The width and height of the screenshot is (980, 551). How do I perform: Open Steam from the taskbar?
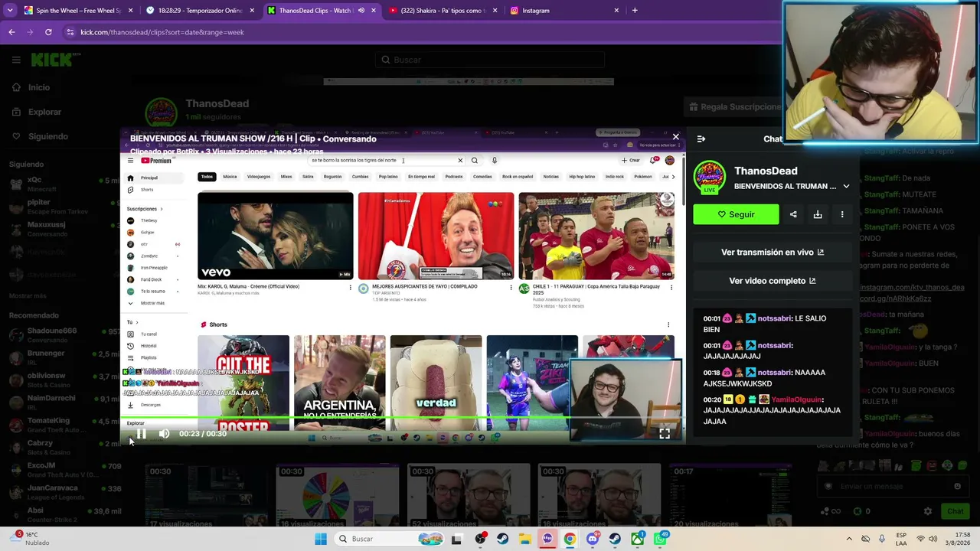coord(502,539)
